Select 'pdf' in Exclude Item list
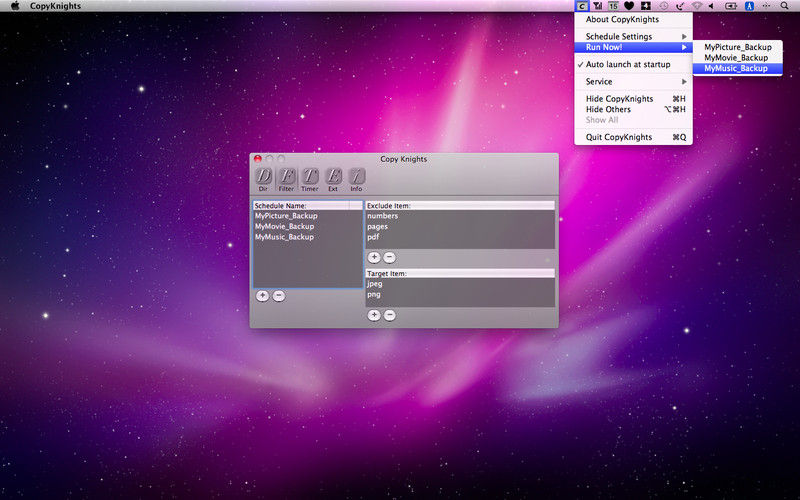The width and height of the screenshot is (800, 500). (460, 237)
